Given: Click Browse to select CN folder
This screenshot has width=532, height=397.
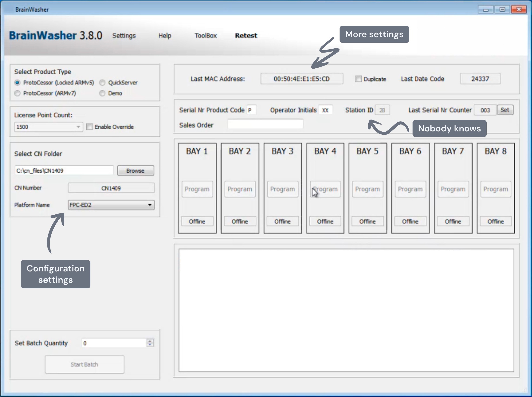Looking at the screenshot, I should [x=135, y=171].
